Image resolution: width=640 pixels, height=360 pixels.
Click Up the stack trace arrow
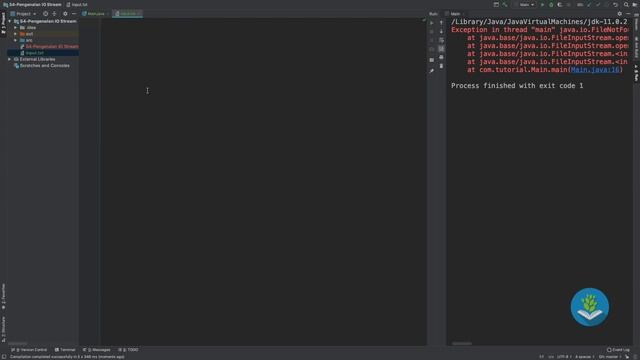(x=441, y=23)
